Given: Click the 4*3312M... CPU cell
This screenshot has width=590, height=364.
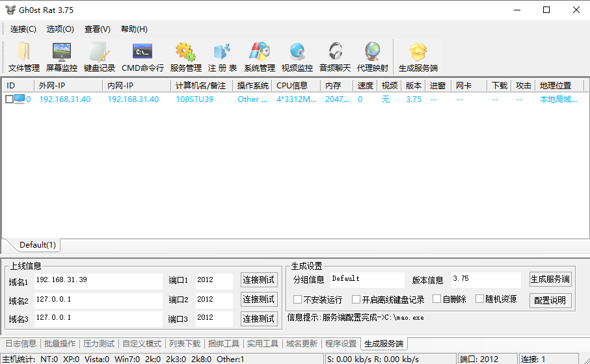Looking at the screenshot, I should tap(296, 99).
